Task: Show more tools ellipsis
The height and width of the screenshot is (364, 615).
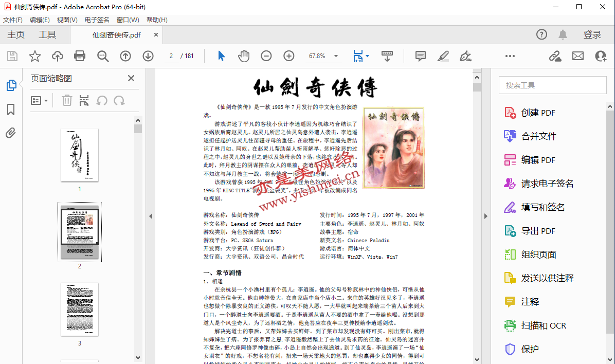Action: (x=510, y=56)
